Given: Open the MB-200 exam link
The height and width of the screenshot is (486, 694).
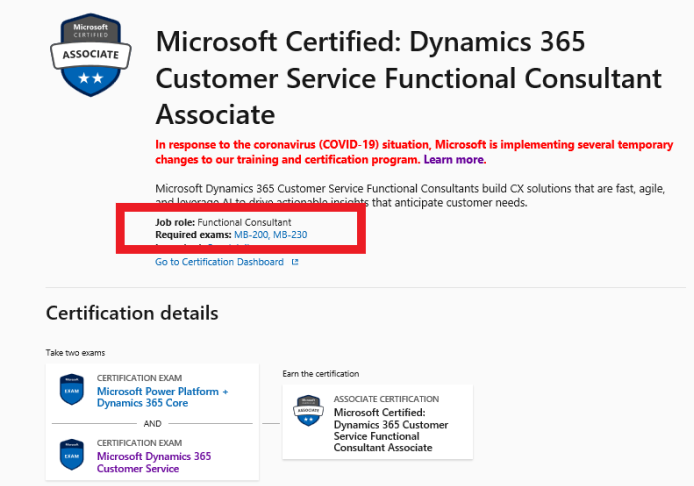Looking at the screenshot, I should [251, 235].
